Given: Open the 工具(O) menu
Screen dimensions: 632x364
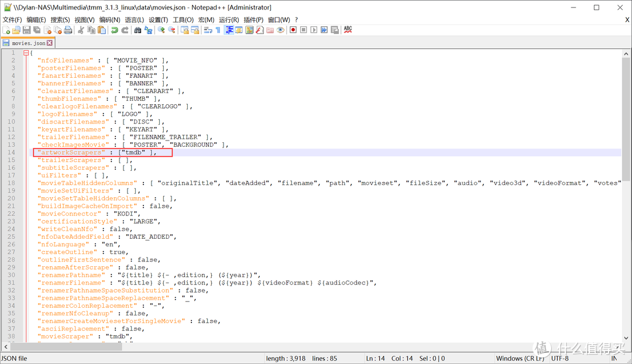Looking at the screenshot, I should click(183, 20).
